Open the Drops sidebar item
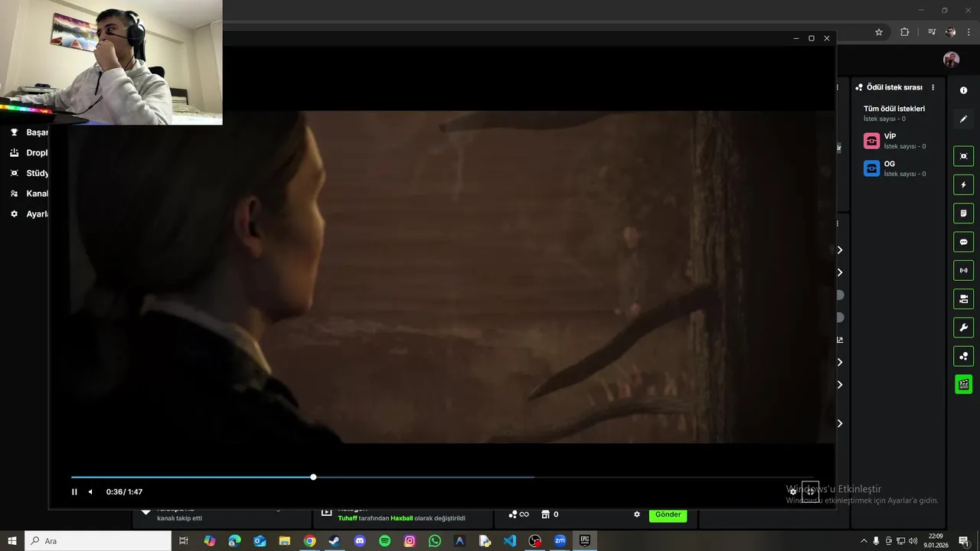Image resolution: width=980 pixels, height=551 pixels. pyautogui.click(x=29, y=152)
